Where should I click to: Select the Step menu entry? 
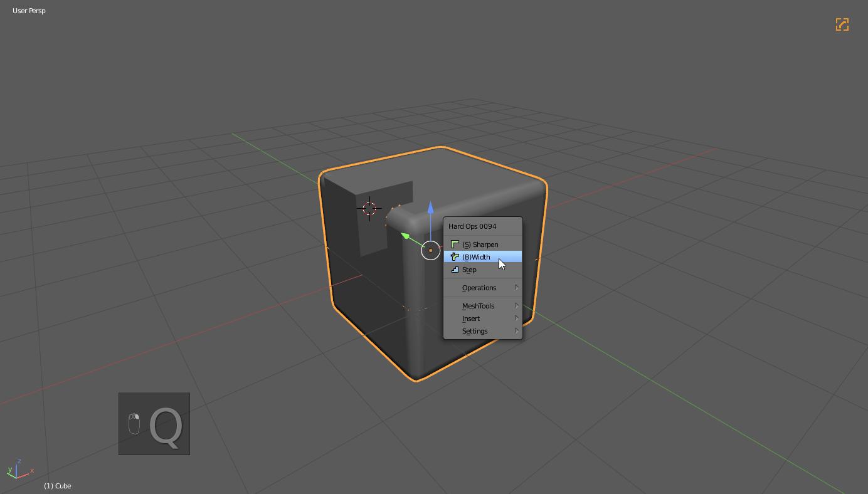pyautogui.click(x=469, y=270)
